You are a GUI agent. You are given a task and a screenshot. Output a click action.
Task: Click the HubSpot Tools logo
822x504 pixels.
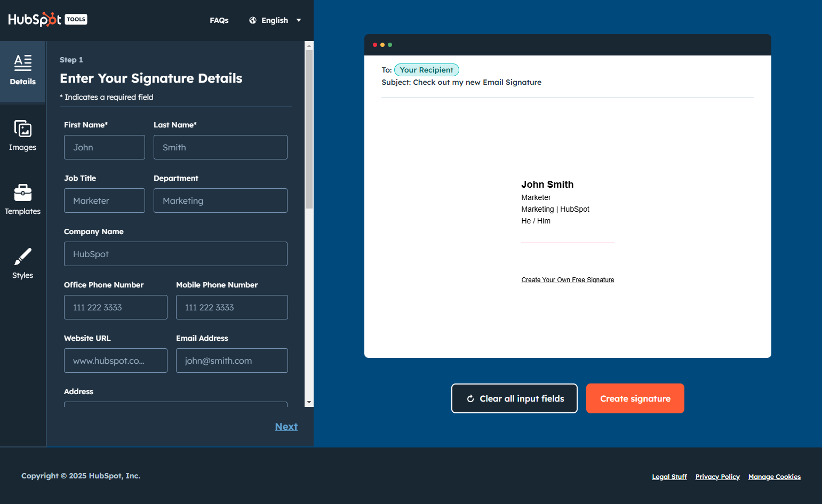coord(47,20)
